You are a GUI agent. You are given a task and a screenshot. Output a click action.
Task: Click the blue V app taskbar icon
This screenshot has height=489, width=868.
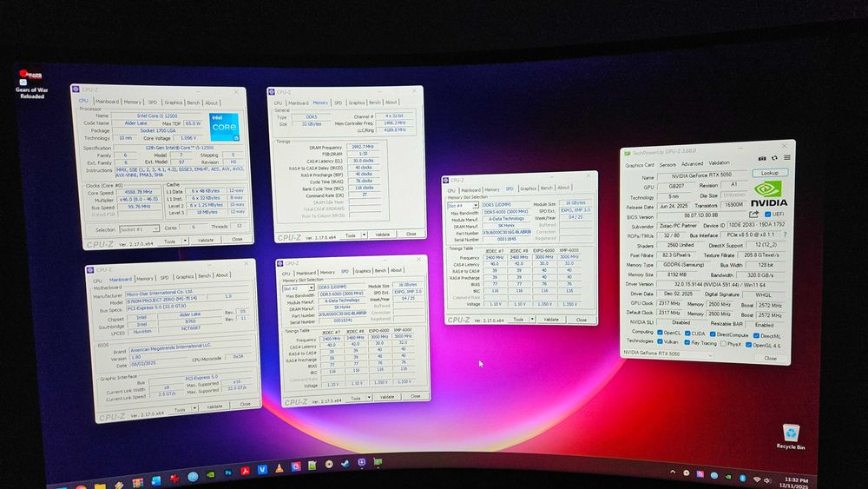(x=262, y=470)
